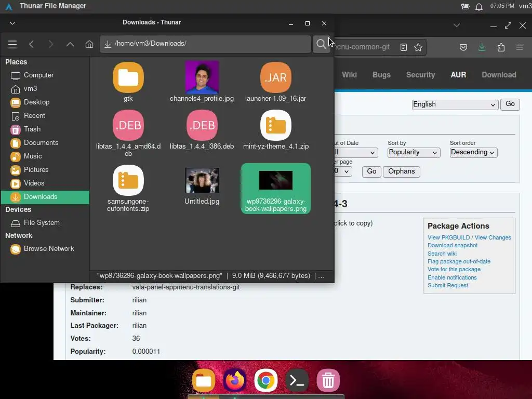Open the Security tab on website
The width and height of the screenshot is (532, 399).
pyautogui.click(x=420, y=75)
